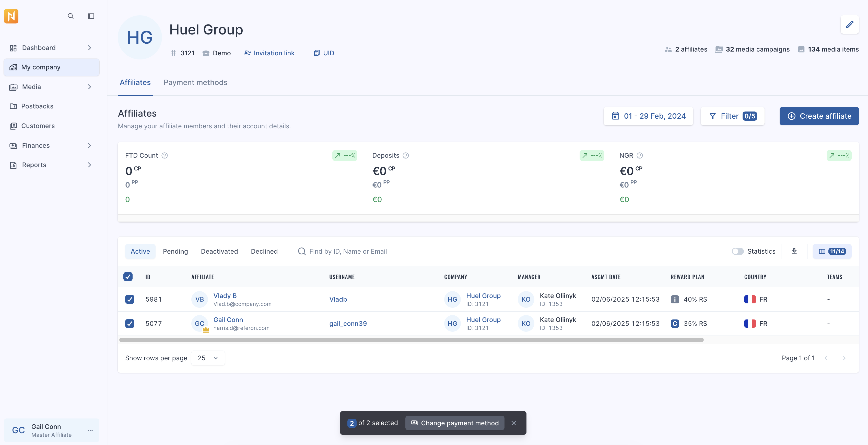Click the Create affiliate button

[819, 116]
